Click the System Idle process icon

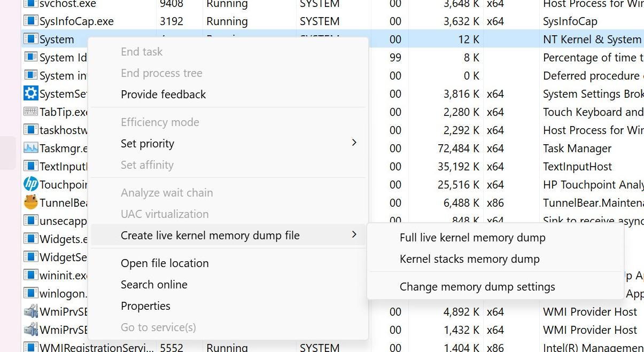coord(31,57)
